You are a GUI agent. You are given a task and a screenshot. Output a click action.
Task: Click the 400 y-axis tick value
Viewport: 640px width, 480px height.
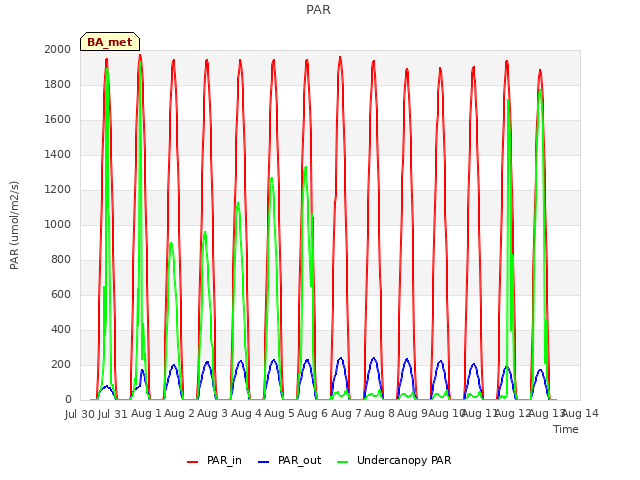coord(61,329)
